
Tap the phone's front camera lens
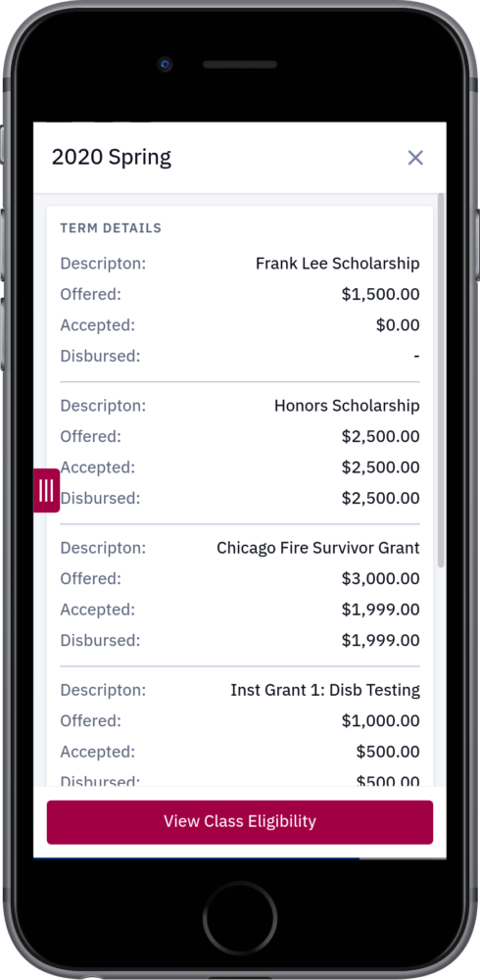click(x=165, y=64)
